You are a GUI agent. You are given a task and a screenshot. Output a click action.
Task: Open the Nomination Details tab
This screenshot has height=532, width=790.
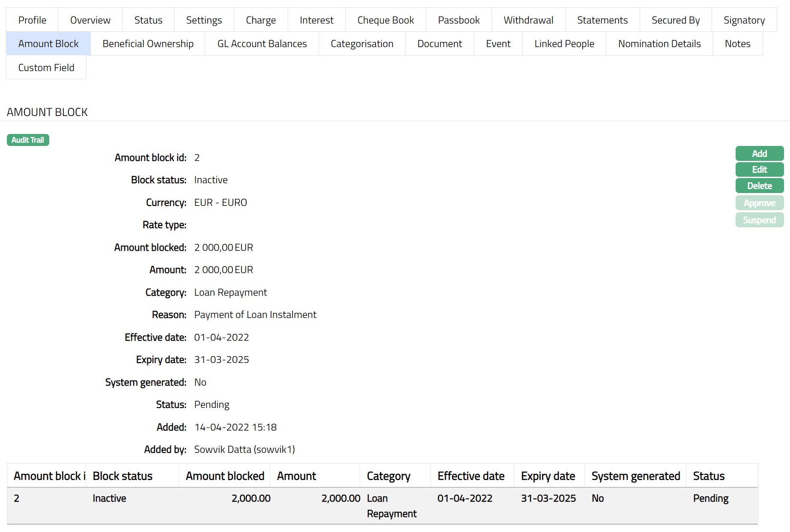pos(659,44)
